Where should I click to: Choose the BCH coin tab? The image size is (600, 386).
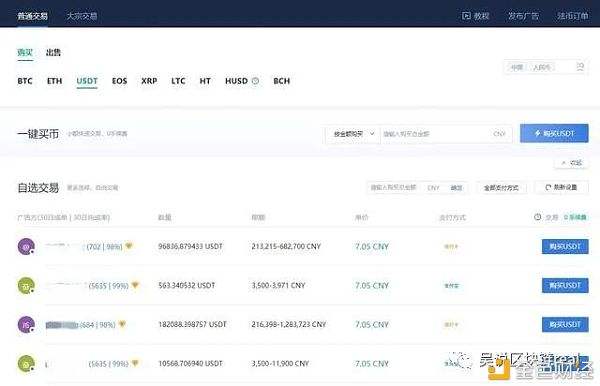click(282, 81)
